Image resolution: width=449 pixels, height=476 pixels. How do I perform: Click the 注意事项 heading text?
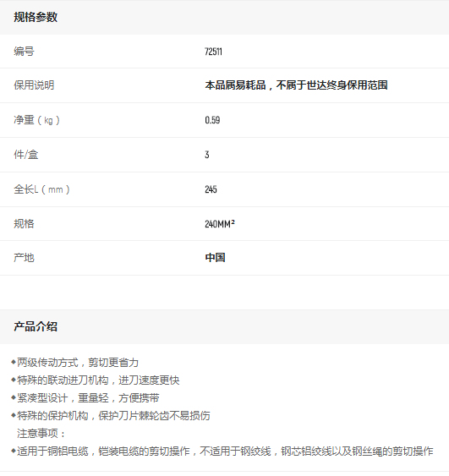(41, 434)
